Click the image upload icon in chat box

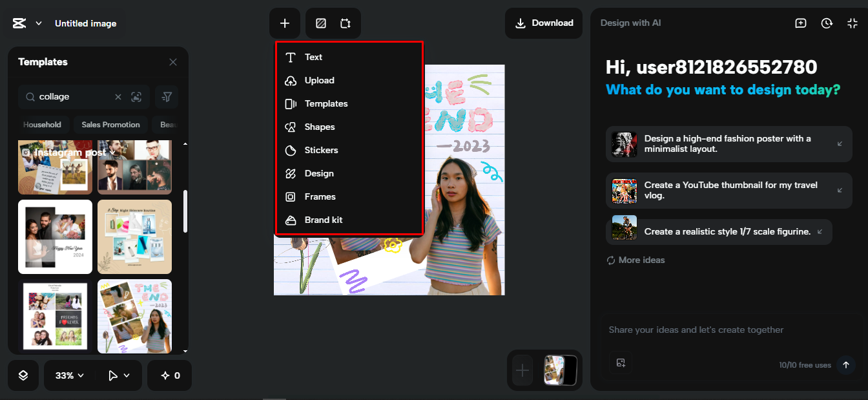tap(621, 363)
